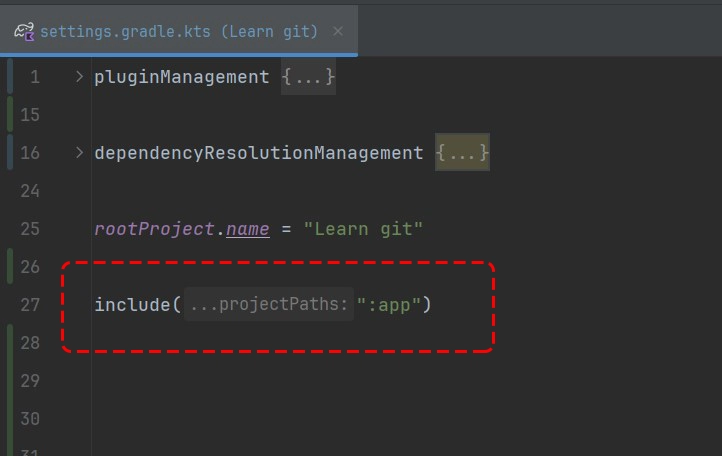The image size is (722, 456).
Task: Click the include function call
Action: [132, 305]
